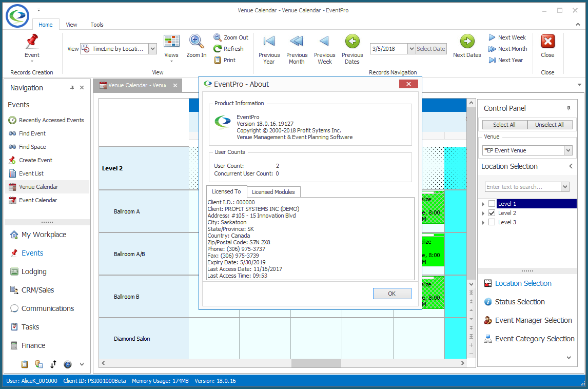Click Create Event in navigation
This screenshot has width=588, height=389.
[30, 160]
